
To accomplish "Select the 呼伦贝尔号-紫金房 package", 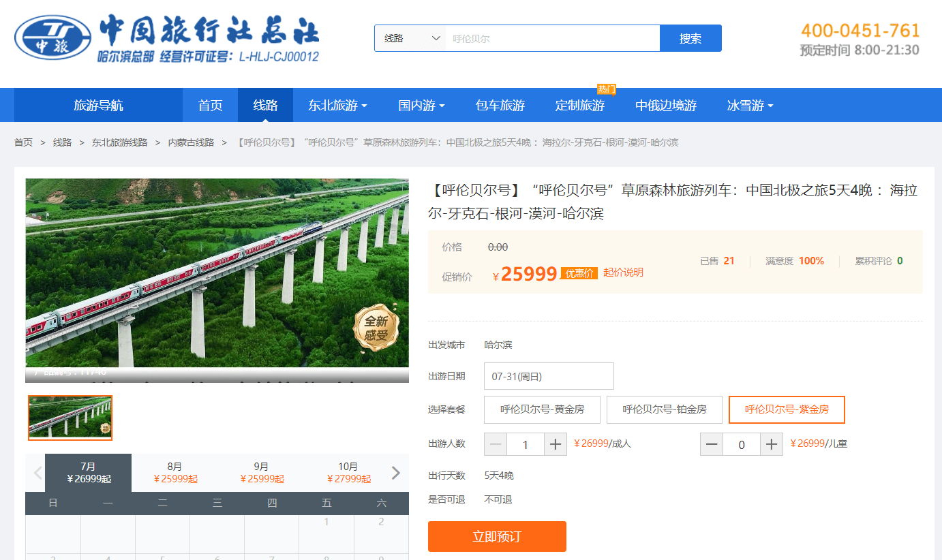I will point(787,409).
